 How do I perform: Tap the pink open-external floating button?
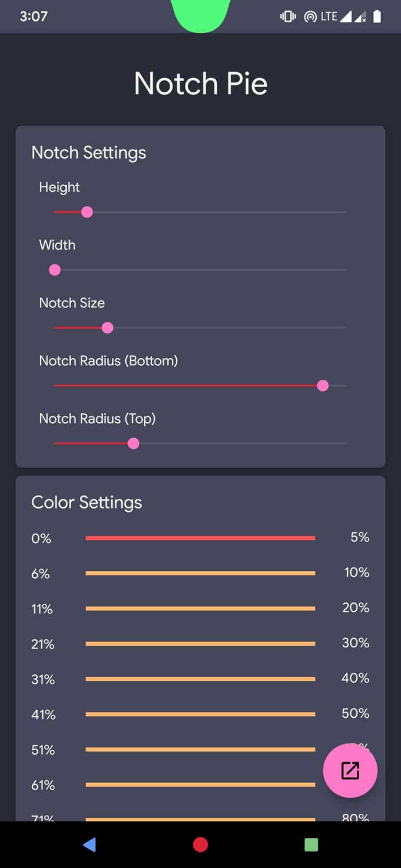tap(350, 770)
